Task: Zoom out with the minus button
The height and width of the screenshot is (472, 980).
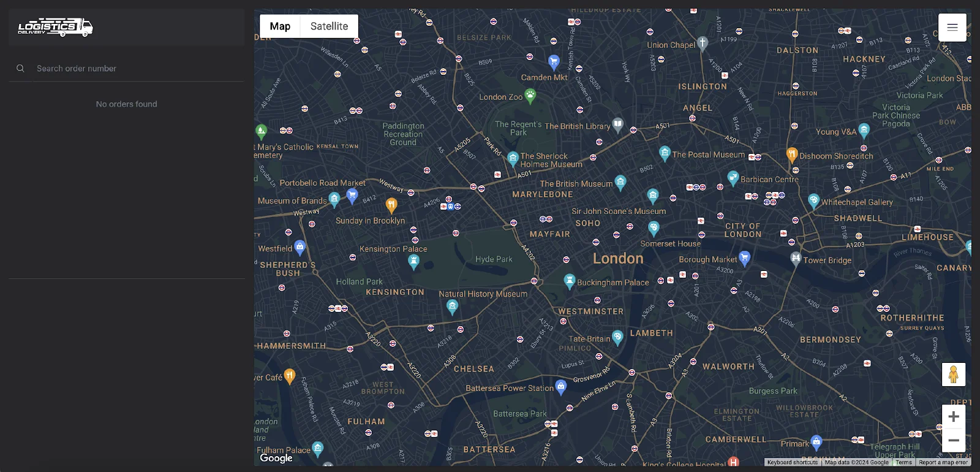Action: 954,440
